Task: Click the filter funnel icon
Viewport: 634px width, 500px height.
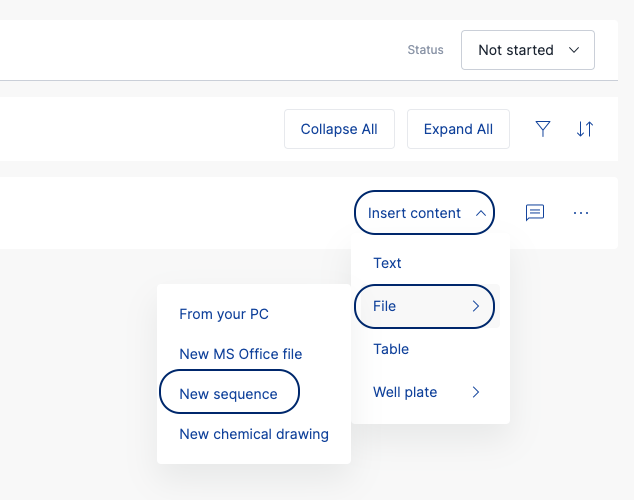Action: (543, 129)
